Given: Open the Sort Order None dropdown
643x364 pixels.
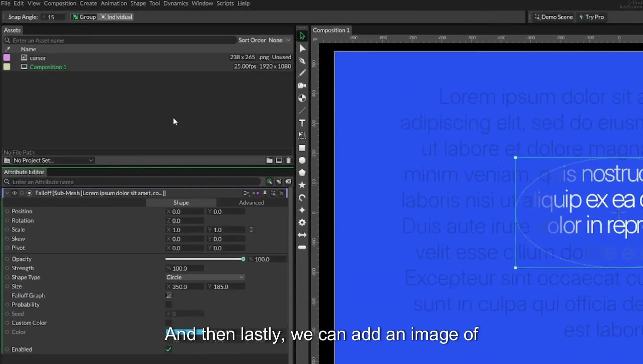Looking at the screenshot, I should tap(279, 40).
